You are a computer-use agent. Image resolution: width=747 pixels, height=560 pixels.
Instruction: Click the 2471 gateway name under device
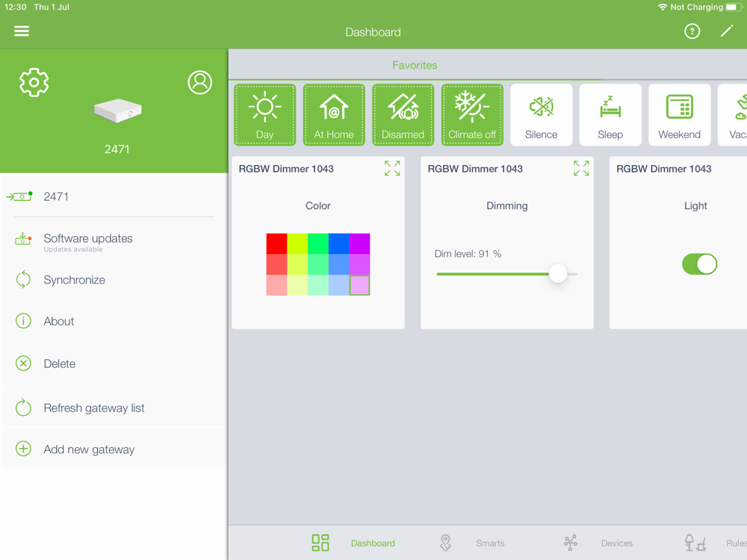(x=117, y=149)
